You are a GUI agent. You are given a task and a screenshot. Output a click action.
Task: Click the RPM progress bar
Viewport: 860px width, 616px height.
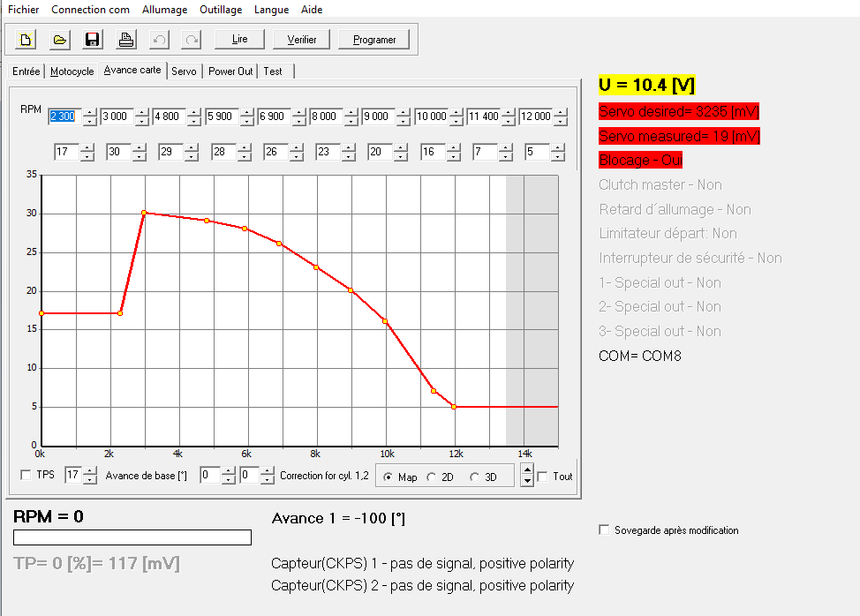(x=132, y=537)
